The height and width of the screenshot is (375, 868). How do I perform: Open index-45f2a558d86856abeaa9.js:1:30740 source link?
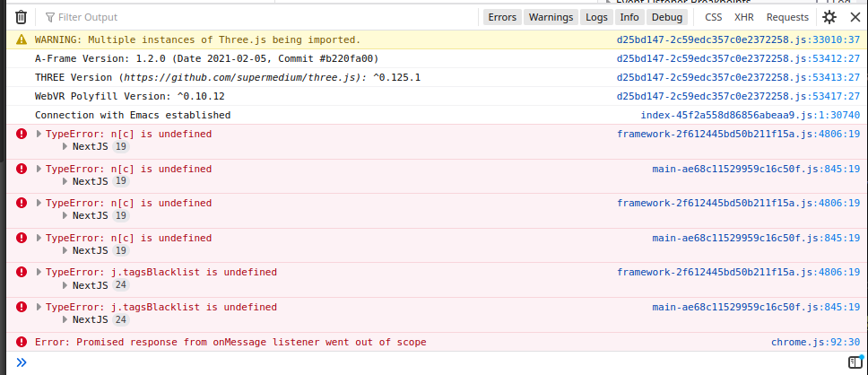pos(751,115)
